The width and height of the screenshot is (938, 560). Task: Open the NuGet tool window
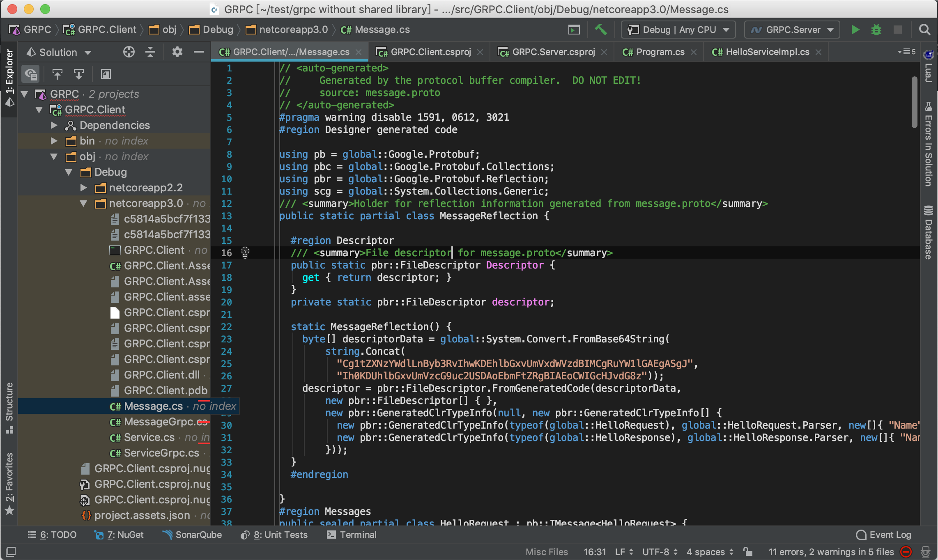click(x=119, y=535)
